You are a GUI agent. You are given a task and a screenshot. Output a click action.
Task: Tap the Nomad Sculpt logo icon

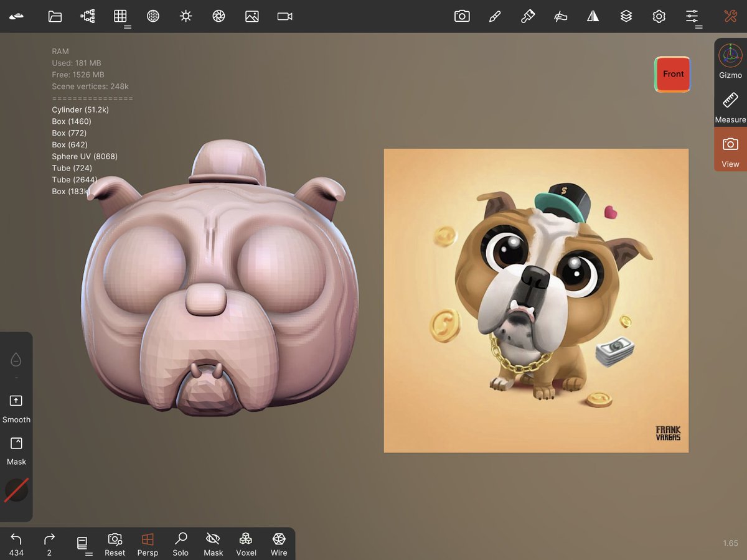16,16
